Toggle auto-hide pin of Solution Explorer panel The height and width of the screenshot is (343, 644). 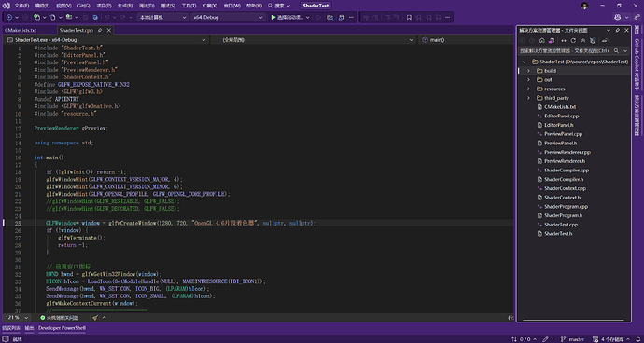pyautogui.click(x=617, y=31)
